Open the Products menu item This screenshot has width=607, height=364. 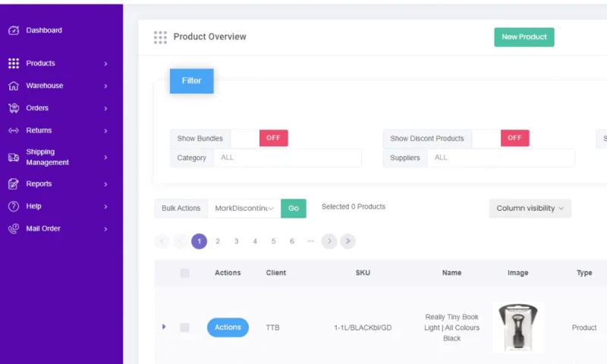(x=40, y=63)
